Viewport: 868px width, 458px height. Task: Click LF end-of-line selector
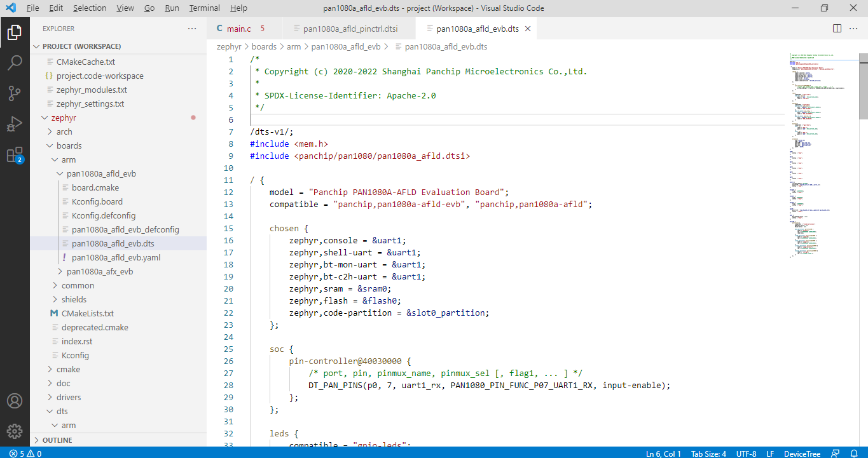tap(770, 453)
